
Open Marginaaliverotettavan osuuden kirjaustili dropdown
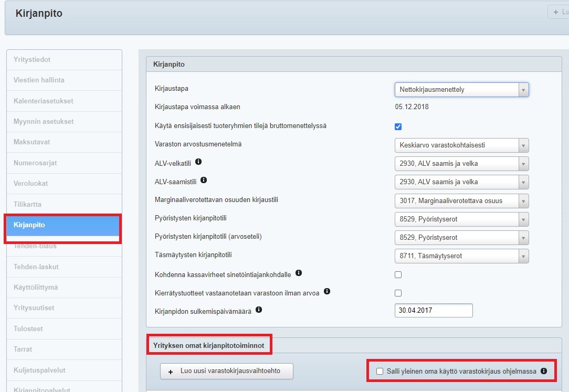[x=461, y=200]
